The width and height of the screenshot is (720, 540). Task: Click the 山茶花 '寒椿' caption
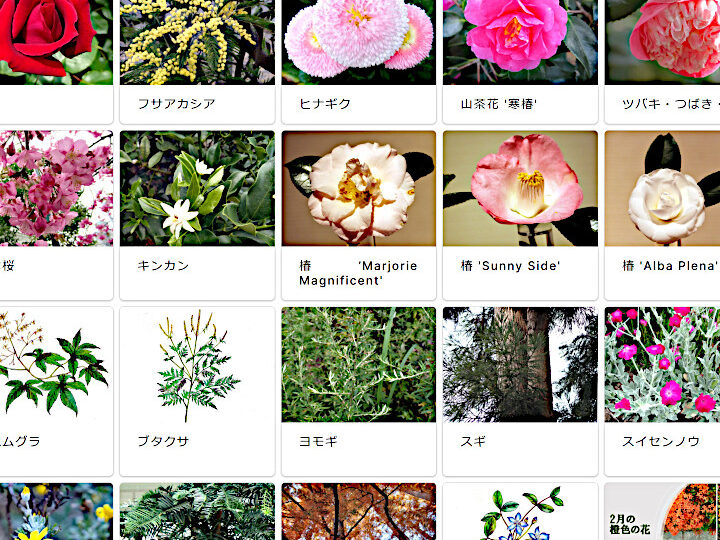point(499,104)
